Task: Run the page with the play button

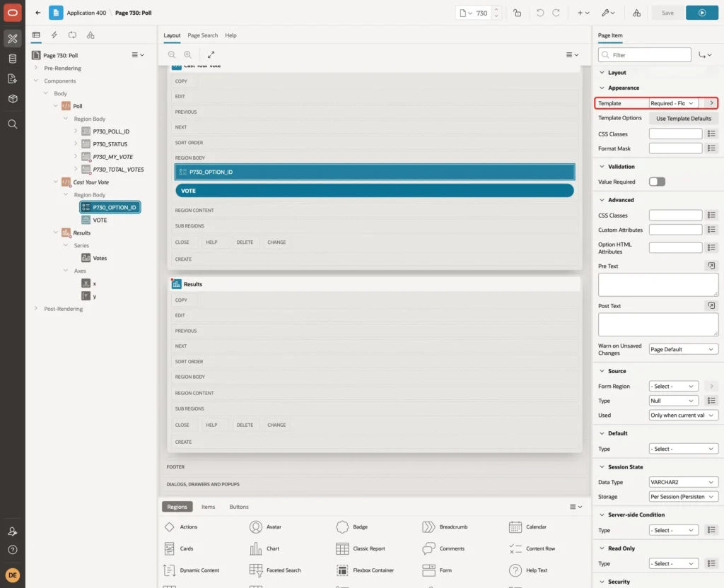Action: (x=702, y=13)
